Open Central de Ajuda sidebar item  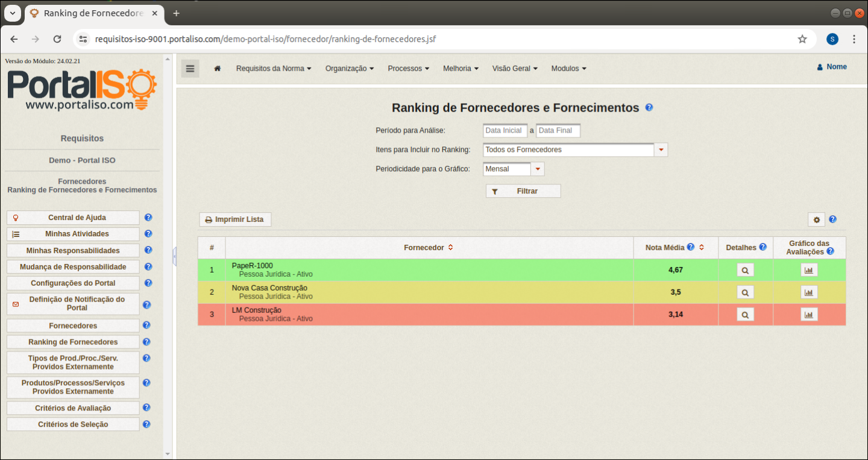point(73,218)
